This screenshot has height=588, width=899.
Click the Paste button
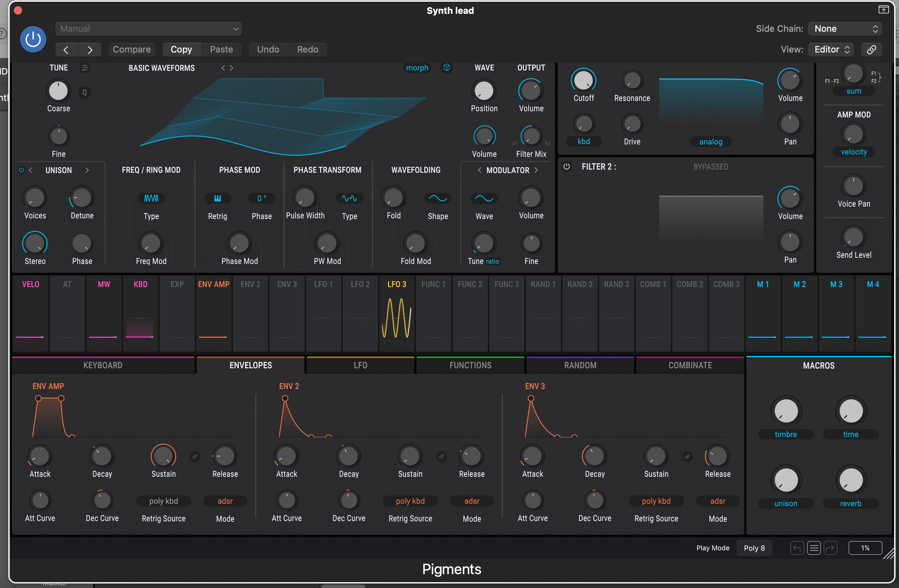point(221,49)
